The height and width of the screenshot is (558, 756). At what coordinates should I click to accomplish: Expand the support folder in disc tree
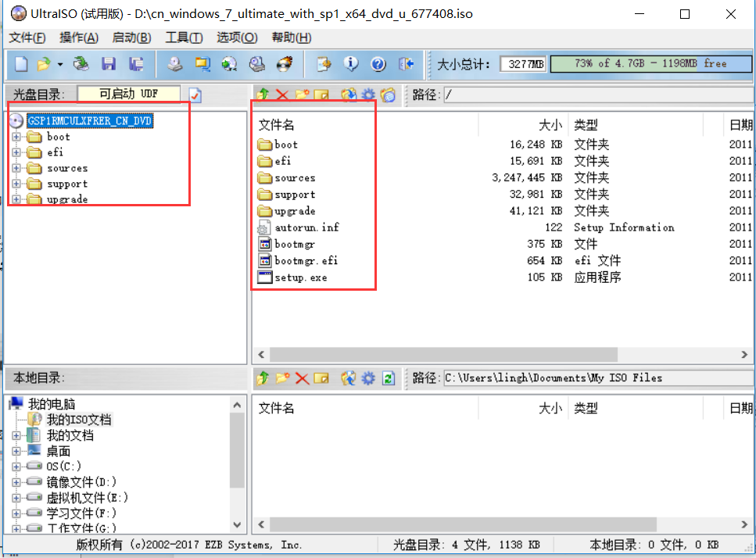(x=16, y=184)
